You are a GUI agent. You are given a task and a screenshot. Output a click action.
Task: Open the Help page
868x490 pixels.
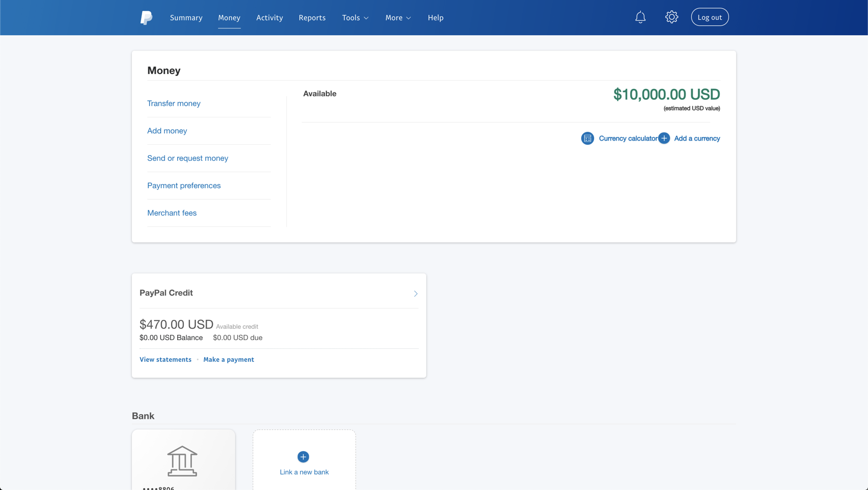(x=436, y=18)
